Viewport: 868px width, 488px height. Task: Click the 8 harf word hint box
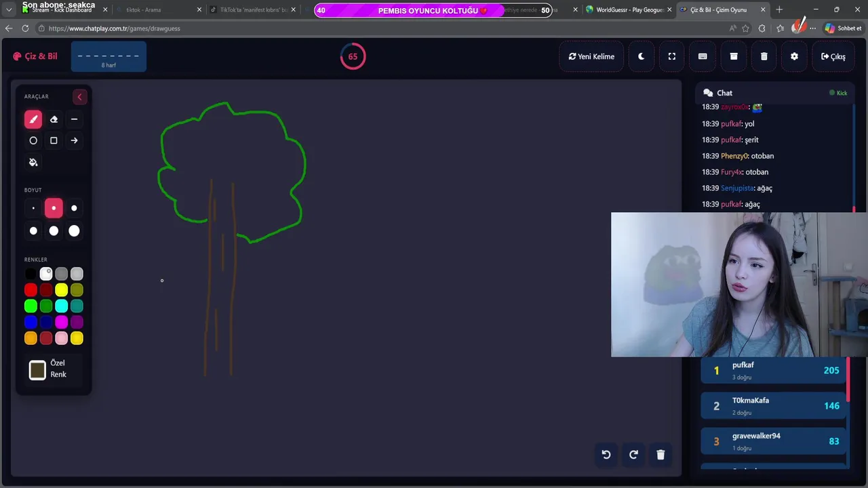108,56
